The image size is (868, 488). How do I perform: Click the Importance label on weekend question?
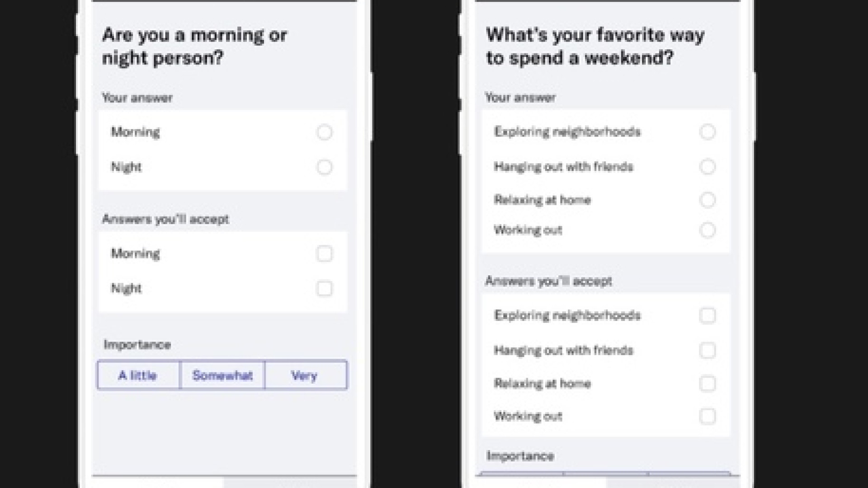tap(520, 456)
